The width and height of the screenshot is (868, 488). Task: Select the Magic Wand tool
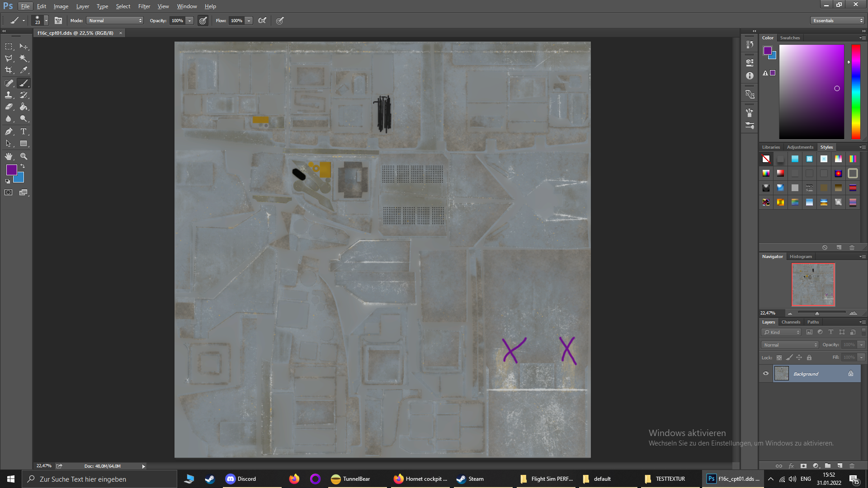tap(24, 58)
